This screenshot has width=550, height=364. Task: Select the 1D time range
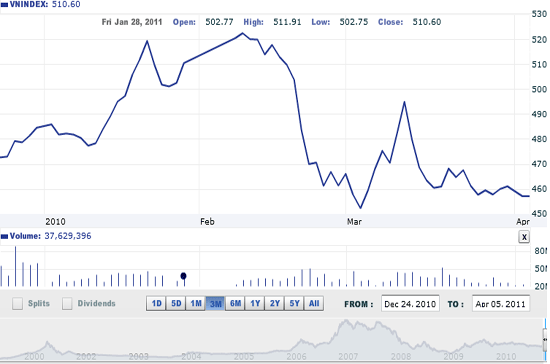point(156,303)
